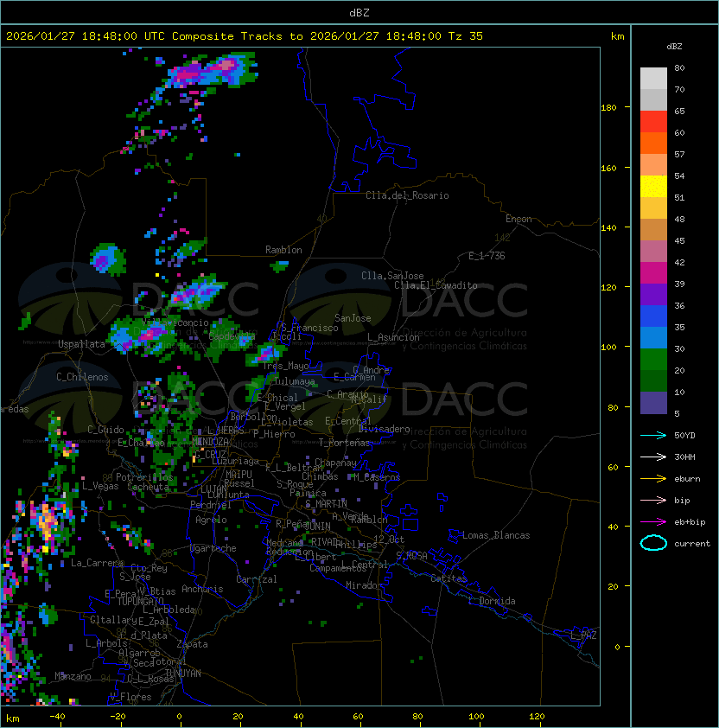Screen dimensions: 719x728
Task: Click the 'Tres_Mayo' map label
Action: tap(286, 366)
